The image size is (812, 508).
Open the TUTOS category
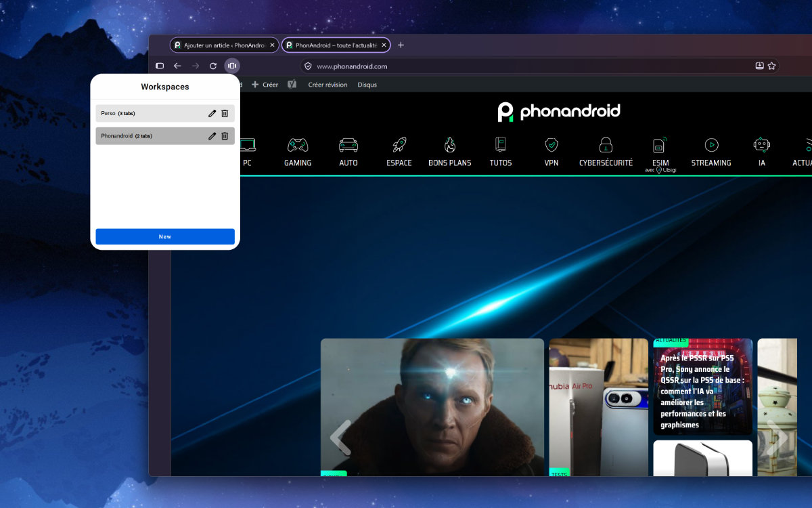coord(501,152)
